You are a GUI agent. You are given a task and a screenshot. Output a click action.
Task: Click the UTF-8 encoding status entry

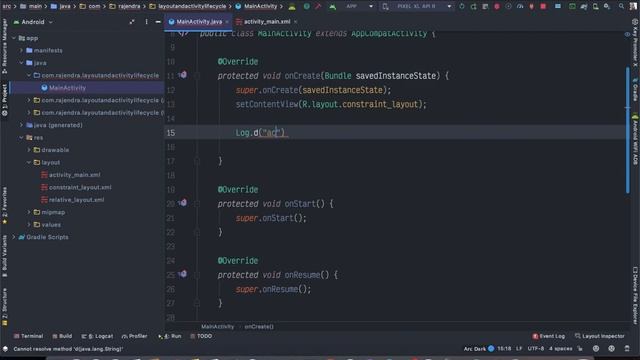536,349
